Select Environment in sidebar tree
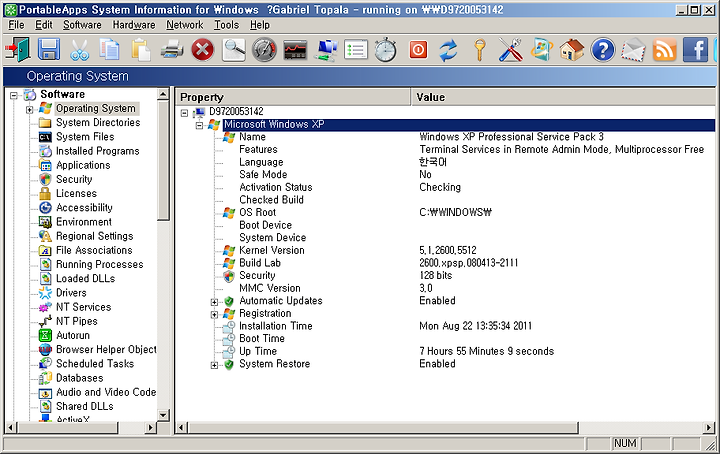This screenshot has height=454, width=720. 84,222
